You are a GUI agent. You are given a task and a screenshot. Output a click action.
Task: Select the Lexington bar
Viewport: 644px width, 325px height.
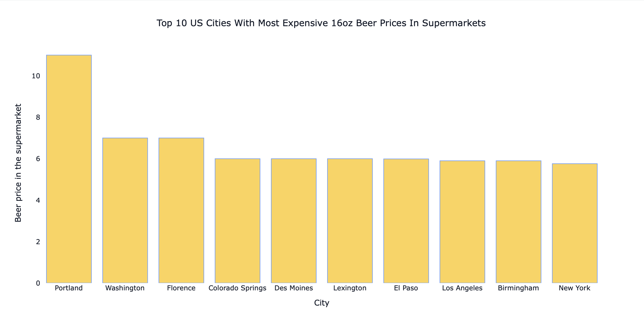[350, 221]
